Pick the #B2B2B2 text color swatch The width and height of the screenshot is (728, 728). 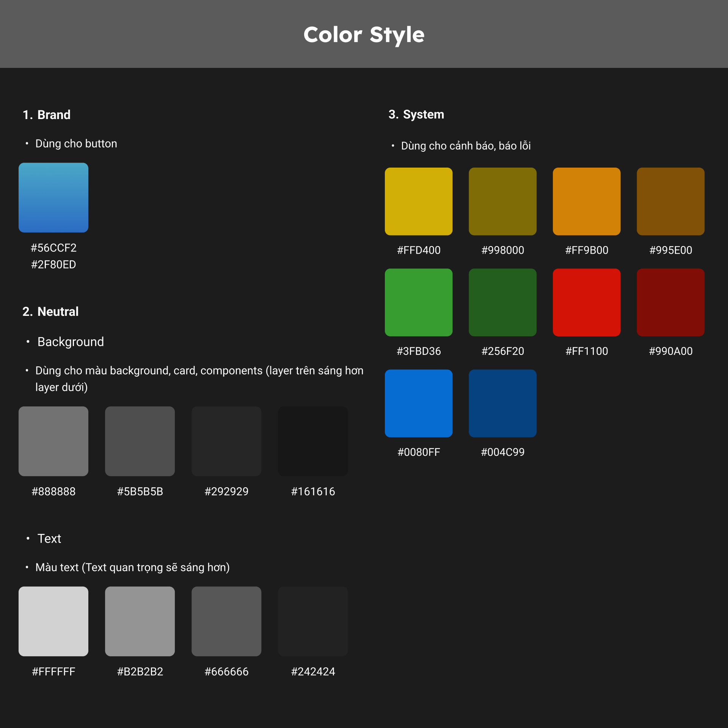click(x=140, y=621)
